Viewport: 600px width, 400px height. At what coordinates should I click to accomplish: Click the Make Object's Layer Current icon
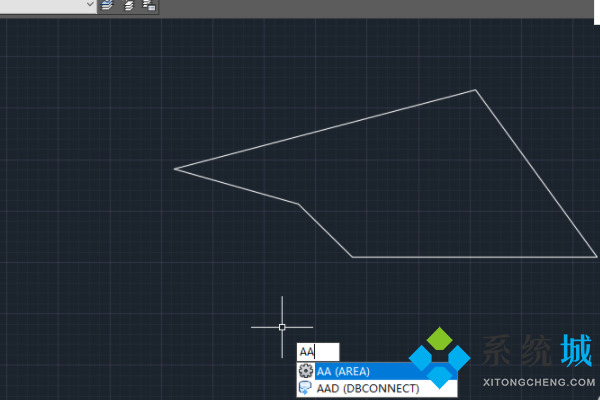107,6
